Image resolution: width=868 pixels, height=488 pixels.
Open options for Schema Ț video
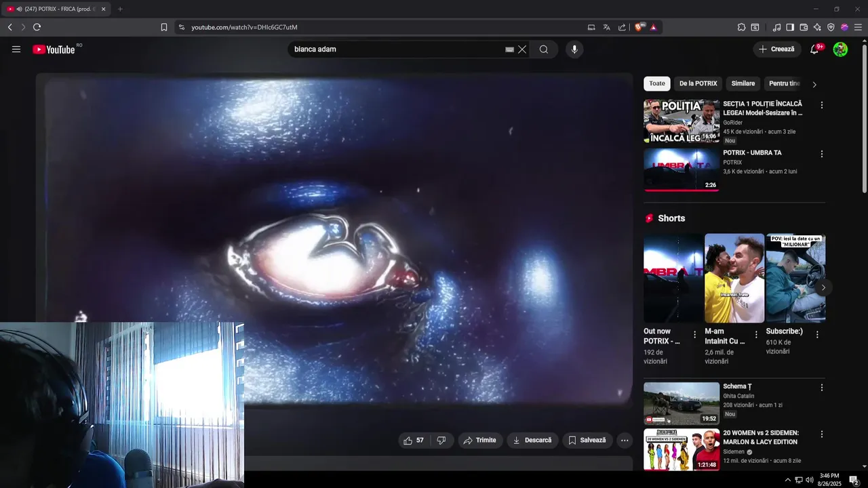click(x=821, y=388)
